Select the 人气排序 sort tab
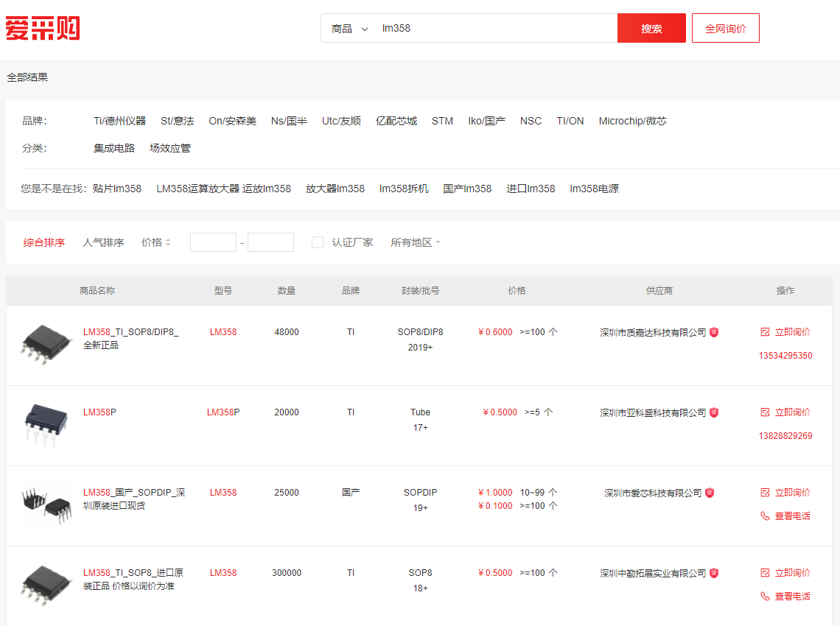Viewport: 840px width, 626px height. point(103,242)
